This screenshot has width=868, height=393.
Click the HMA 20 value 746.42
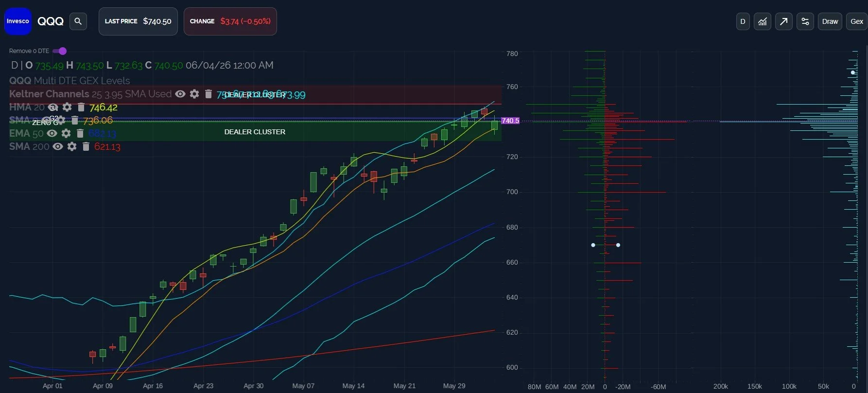[x=104, y=107]
